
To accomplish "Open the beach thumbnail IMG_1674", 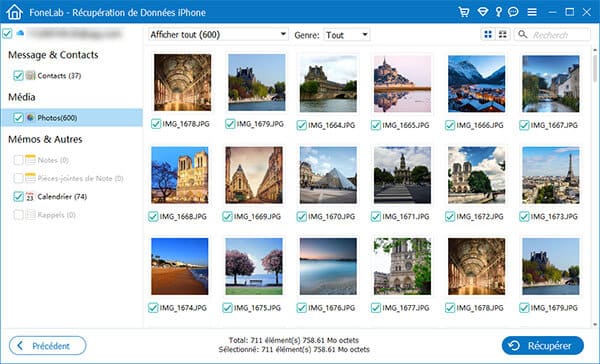I will 179,266.
